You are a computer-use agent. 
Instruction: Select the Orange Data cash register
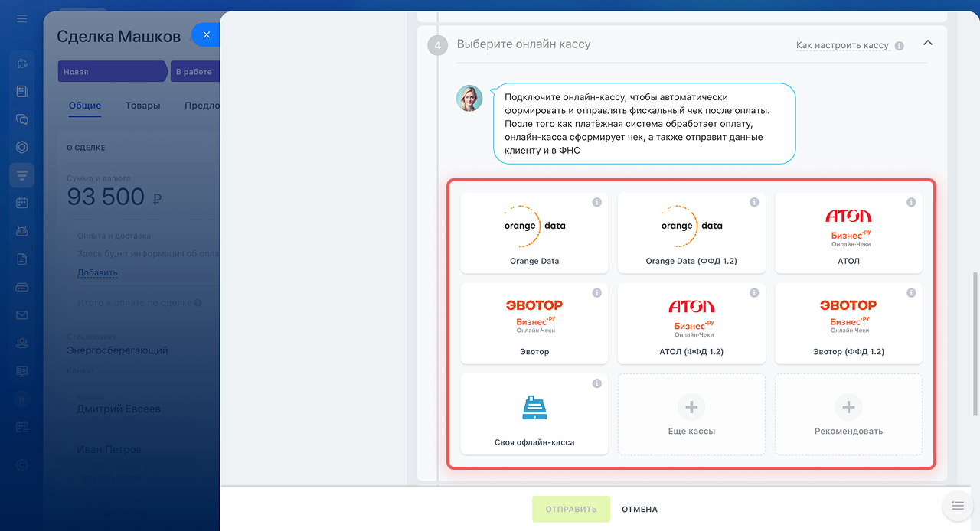pyautogui.click(x=534, y=233)
